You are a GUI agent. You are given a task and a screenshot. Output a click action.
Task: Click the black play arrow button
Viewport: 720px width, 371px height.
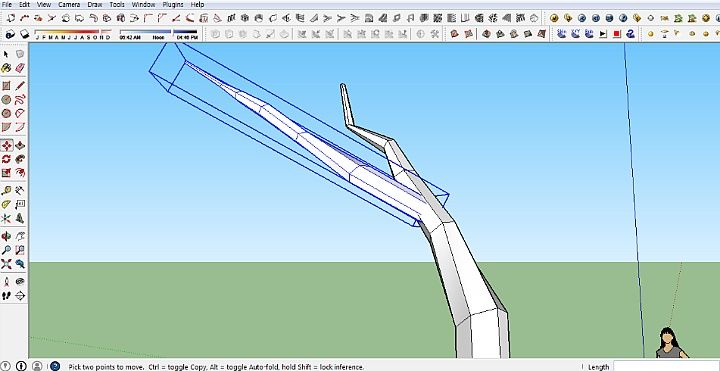coord(603,34)
